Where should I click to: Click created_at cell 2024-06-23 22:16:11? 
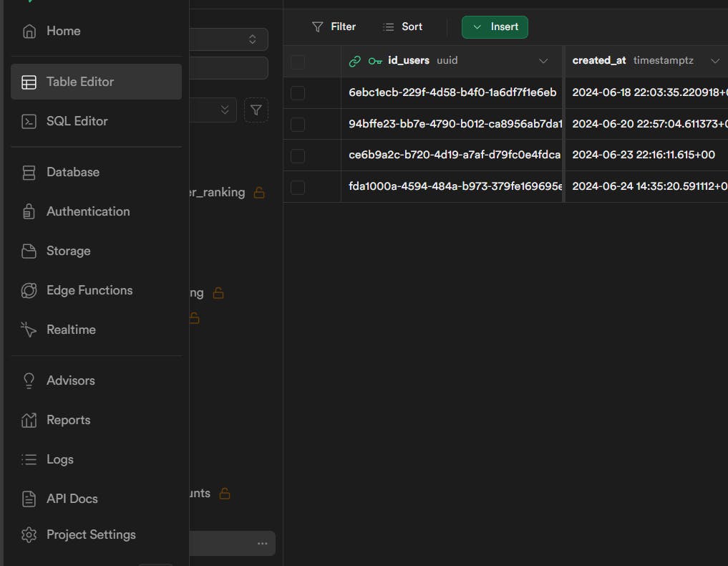[x=646, y=155]
